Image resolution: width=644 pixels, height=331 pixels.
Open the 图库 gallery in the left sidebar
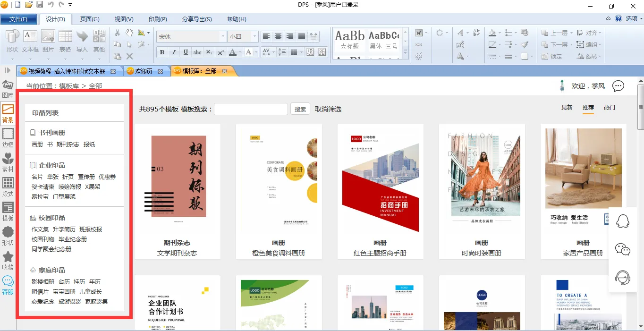click(x=8, y=89)
